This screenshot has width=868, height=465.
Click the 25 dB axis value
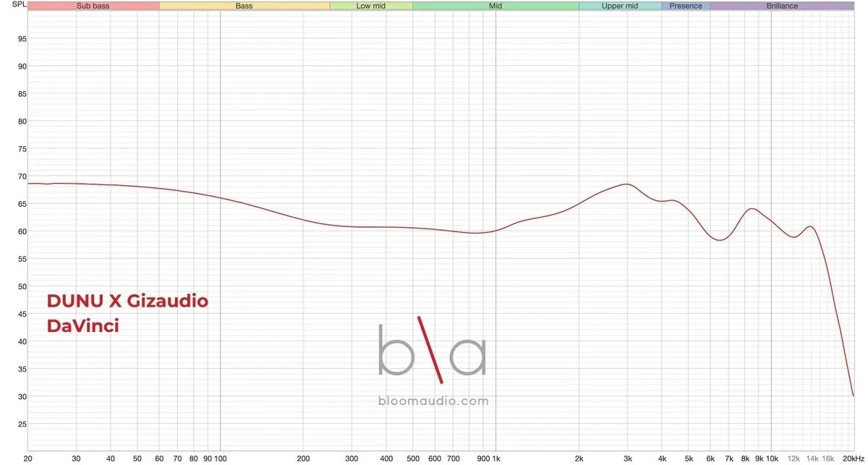22,424
